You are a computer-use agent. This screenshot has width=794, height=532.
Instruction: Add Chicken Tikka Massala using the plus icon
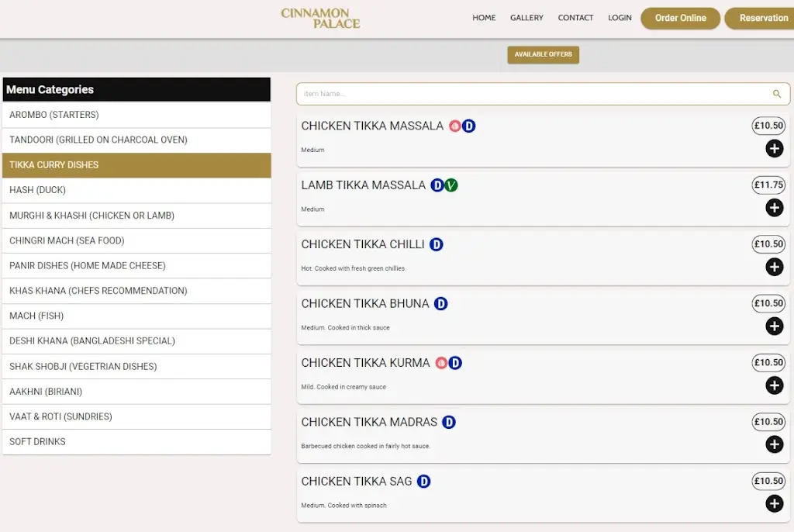(x=774, y=148)
